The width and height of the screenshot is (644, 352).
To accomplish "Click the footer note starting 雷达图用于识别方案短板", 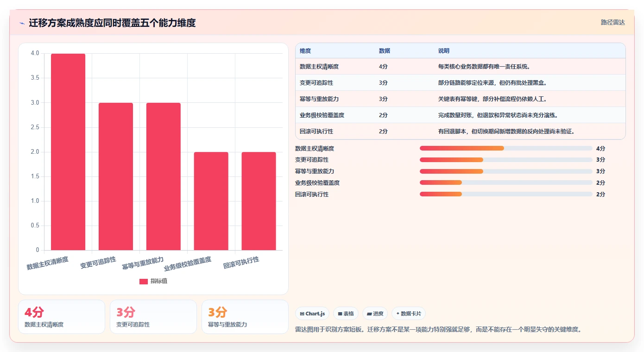I will pyautogui.click(x=438, y=329).
